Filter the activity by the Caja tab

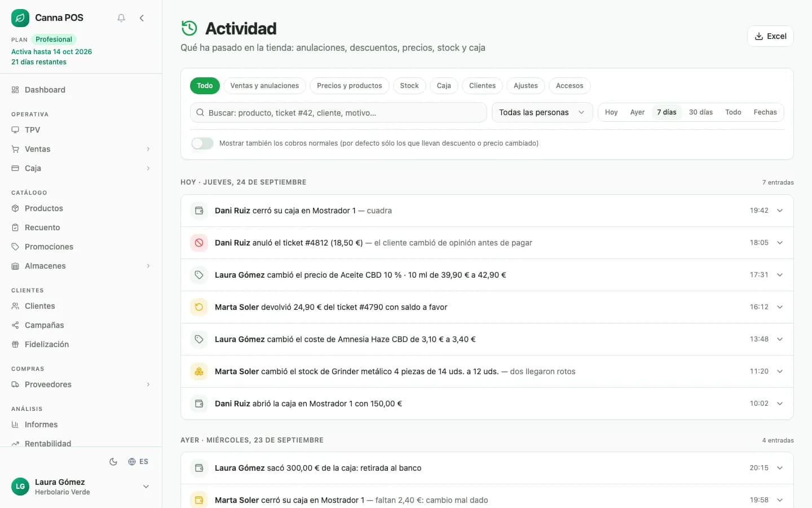pyautogui.click(x=444, y=86)
